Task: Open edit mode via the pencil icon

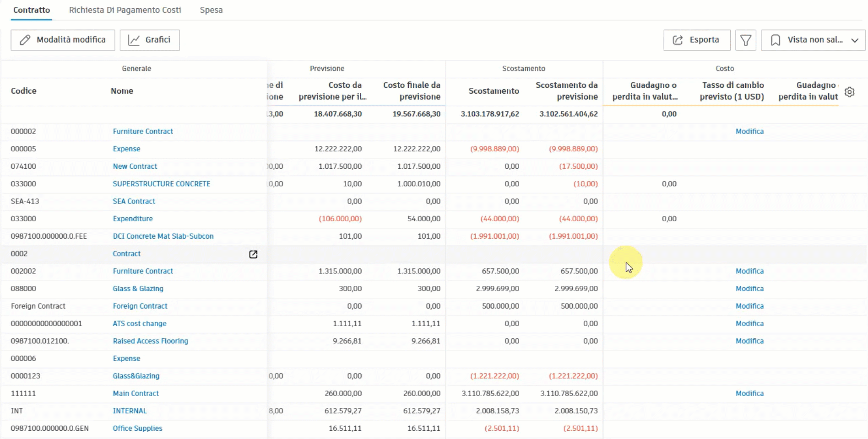Action: click(x=25, y=40)
